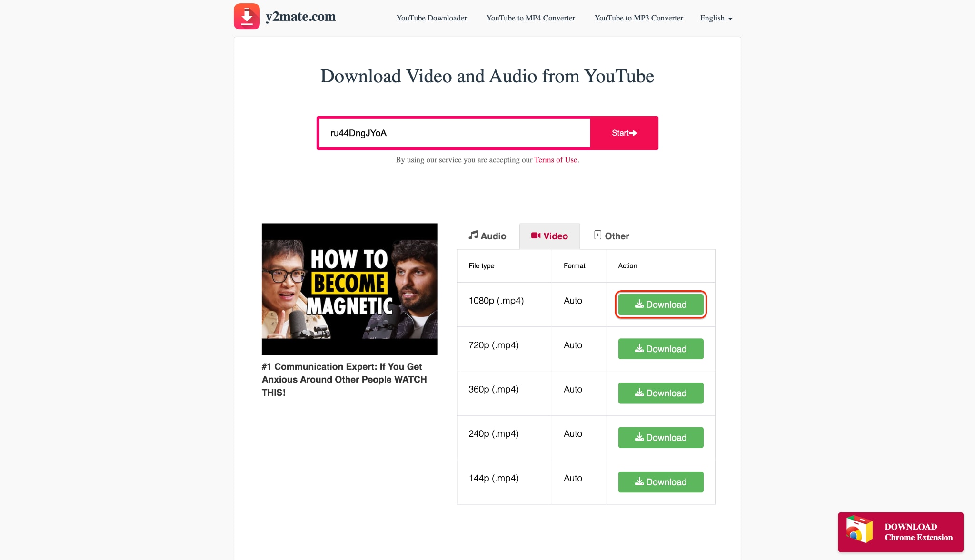Image resolution: width=975 pixels, height=560 pixels.
Task: Open YouTube Downloader nav link
Action: (x=432, y=18)
